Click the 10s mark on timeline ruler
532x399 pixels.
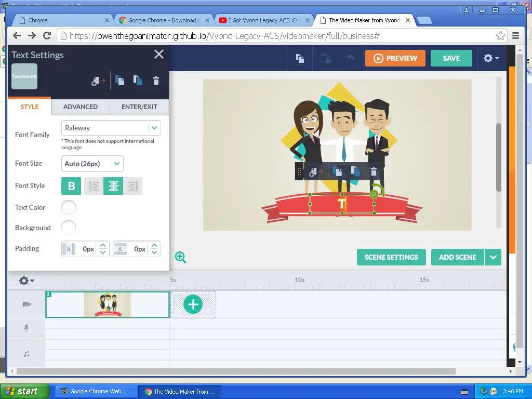[299, 280]
